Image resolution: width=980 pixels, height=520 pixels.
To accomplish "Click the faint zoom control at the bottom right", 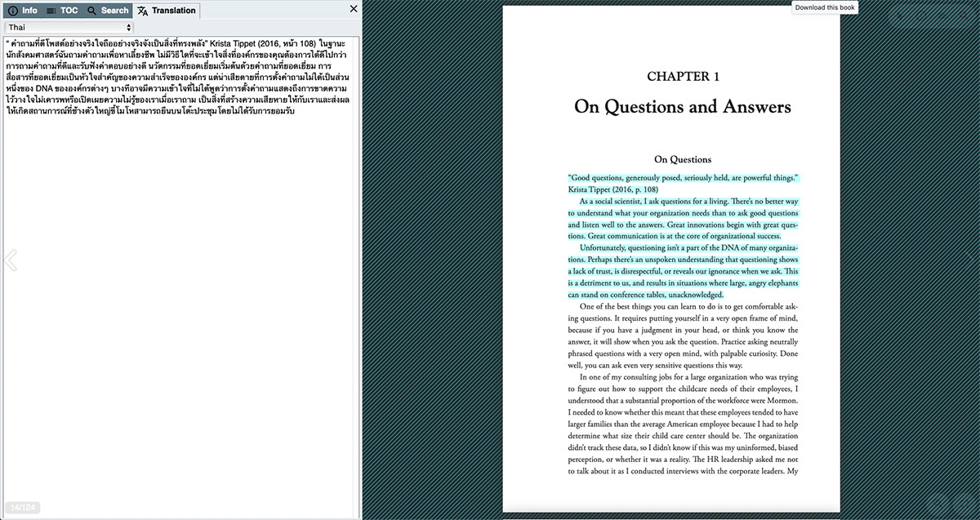I will pos(951,502).
